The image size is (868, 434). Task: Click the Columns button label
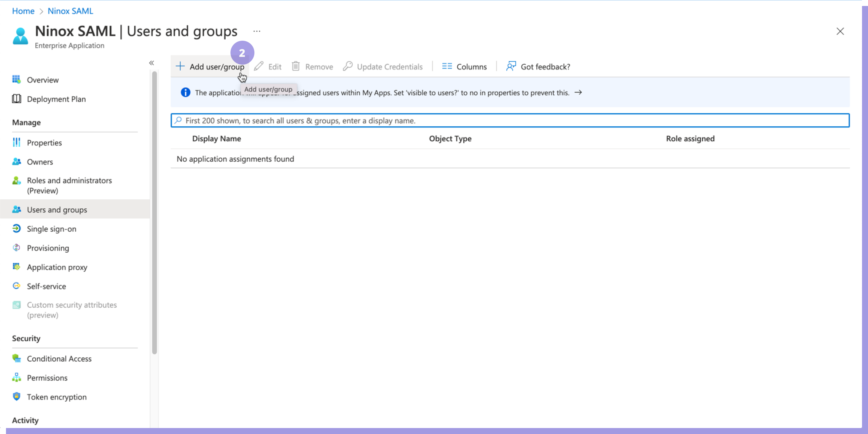(x=472, y=67)
